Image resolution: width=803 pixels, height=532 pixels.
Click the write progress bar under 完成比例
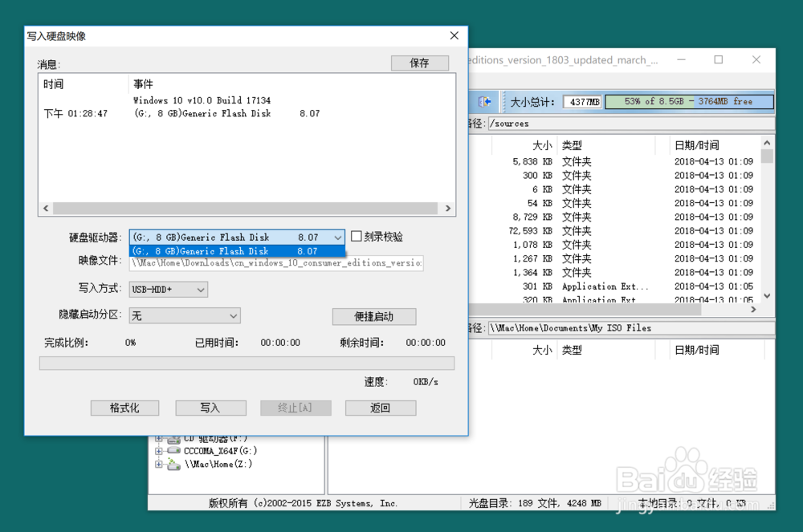247,363
